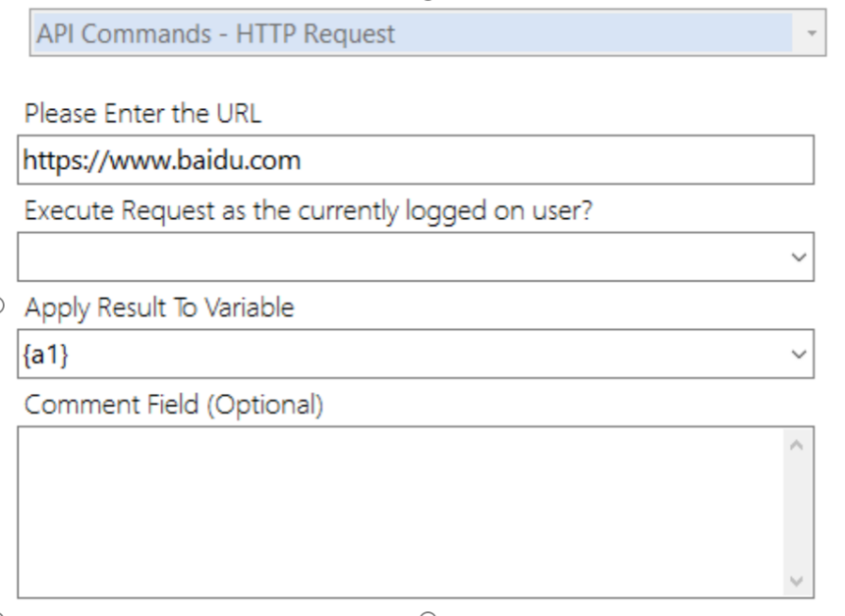Click inside the Comment Field text area

[402, 512]
